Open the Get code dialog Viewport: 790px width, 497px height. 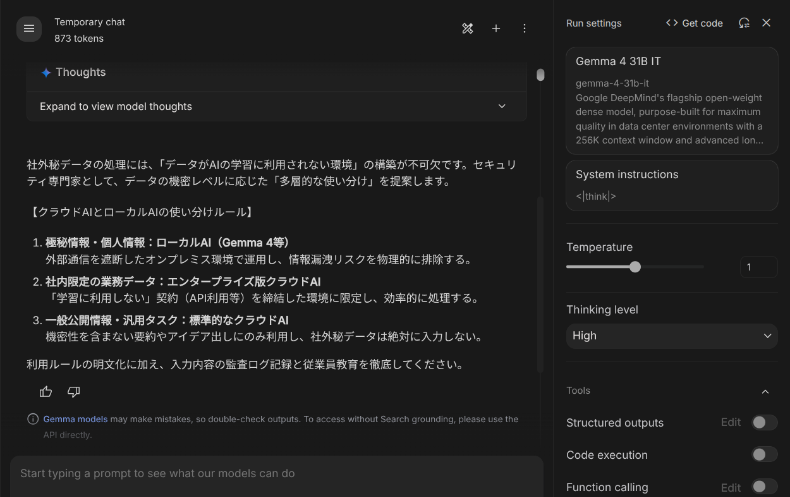[x=694, y=23]
